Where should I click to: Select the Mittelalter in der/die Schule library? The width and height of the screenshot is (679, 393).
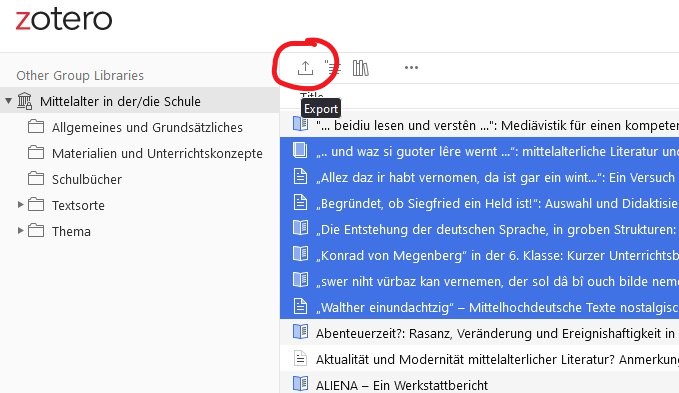click(x=139, y=101)
